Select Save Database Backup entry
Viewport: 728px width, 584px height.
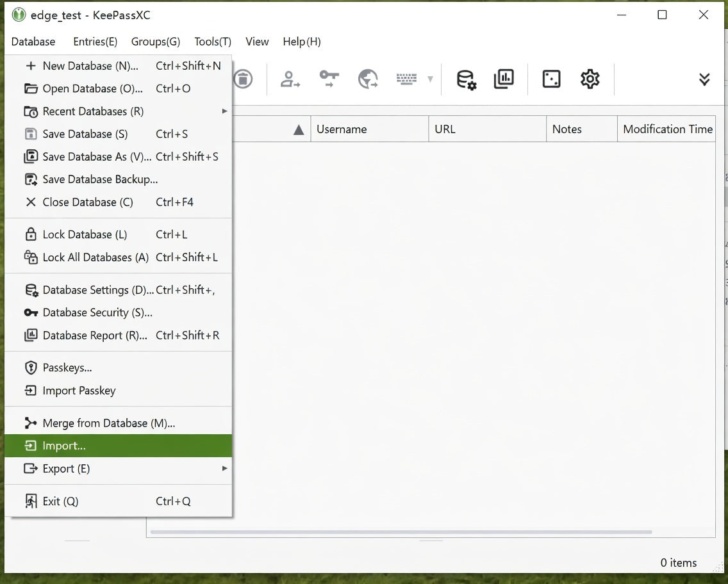pyautogui.click(x=119, y=179)
